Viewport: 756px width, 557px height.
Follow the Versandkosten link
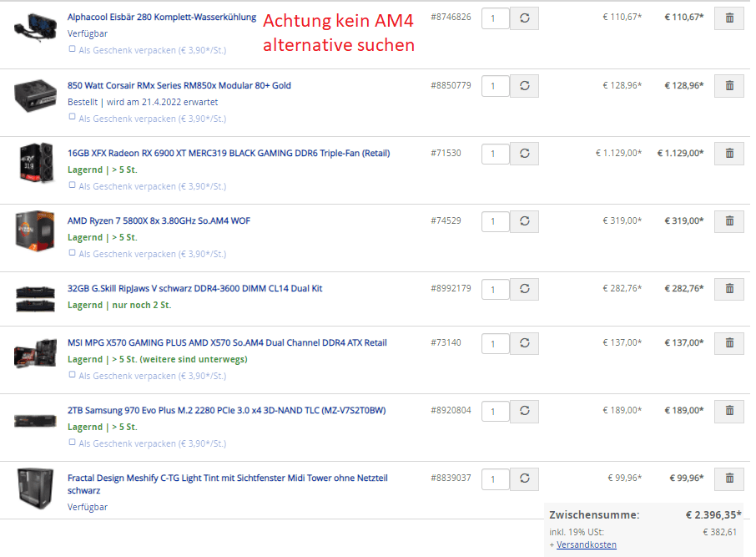587,544
